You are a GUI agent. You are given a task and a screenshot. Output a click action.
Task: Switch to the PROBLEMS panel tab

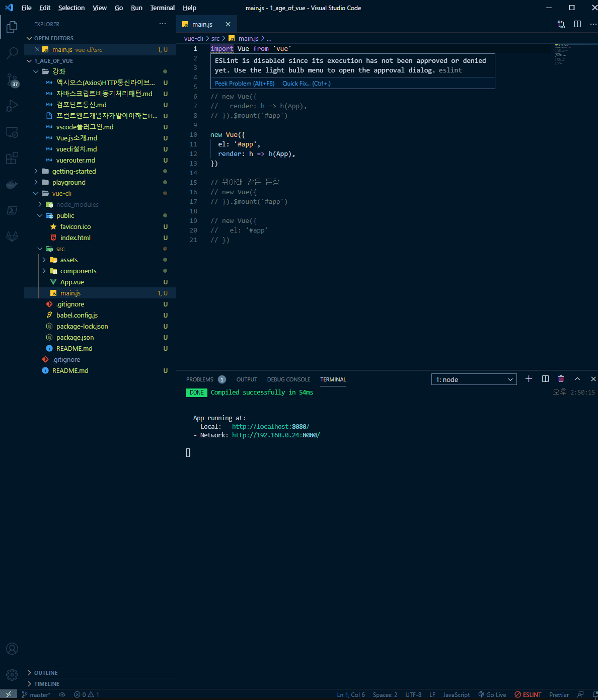pyautogui.click(x=205, y=379)
